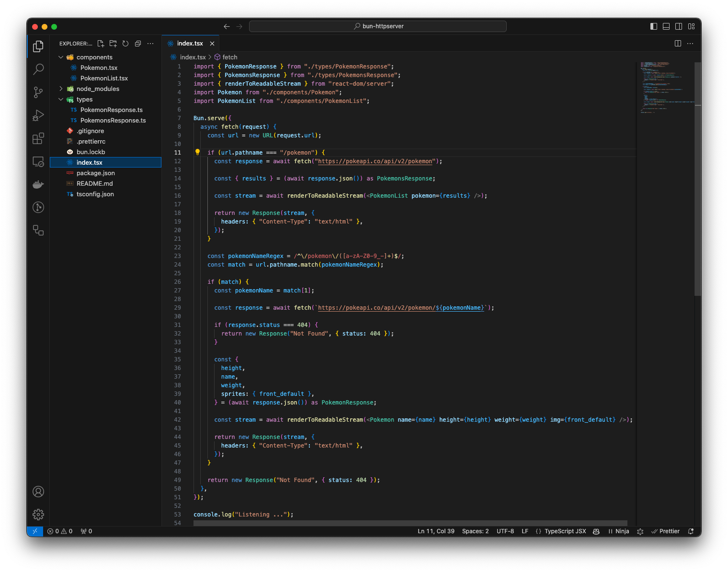Open the Search view in activity bar

[x=38, y=69]
